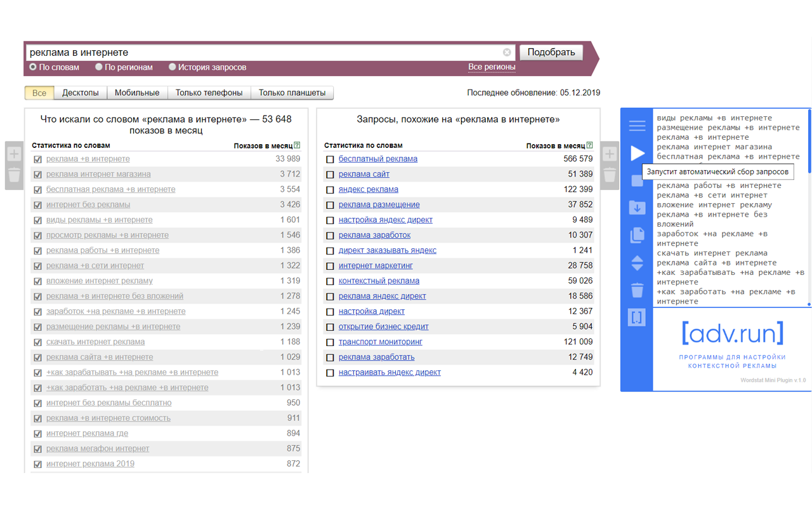
Task: Click inside the plugin collected queries text area
Action: [x=730, y=210]
